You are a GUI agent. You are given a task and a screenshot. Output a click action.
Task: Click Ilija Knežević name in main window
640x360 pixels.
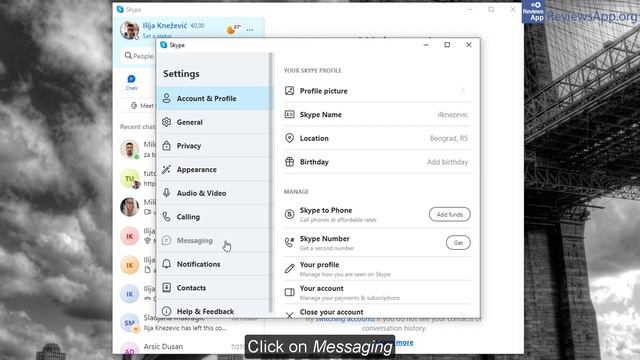(164, 25)
